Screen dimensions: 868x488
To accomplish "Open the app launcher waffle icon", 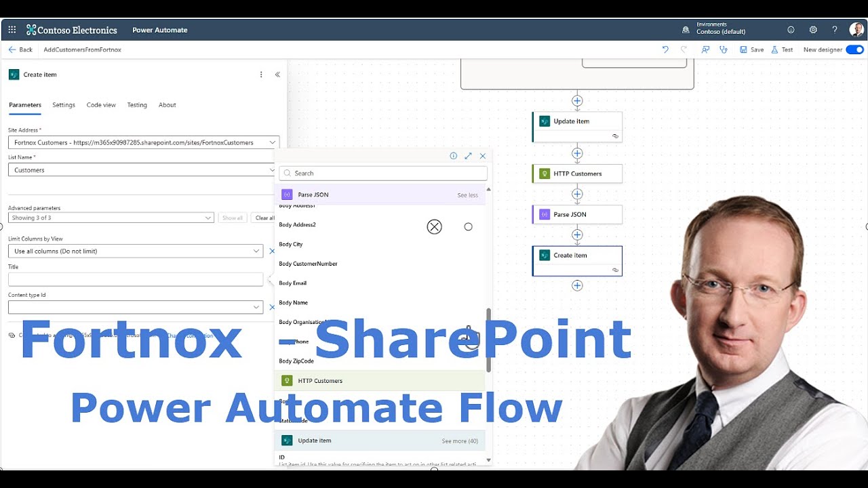I will point(12,30).
